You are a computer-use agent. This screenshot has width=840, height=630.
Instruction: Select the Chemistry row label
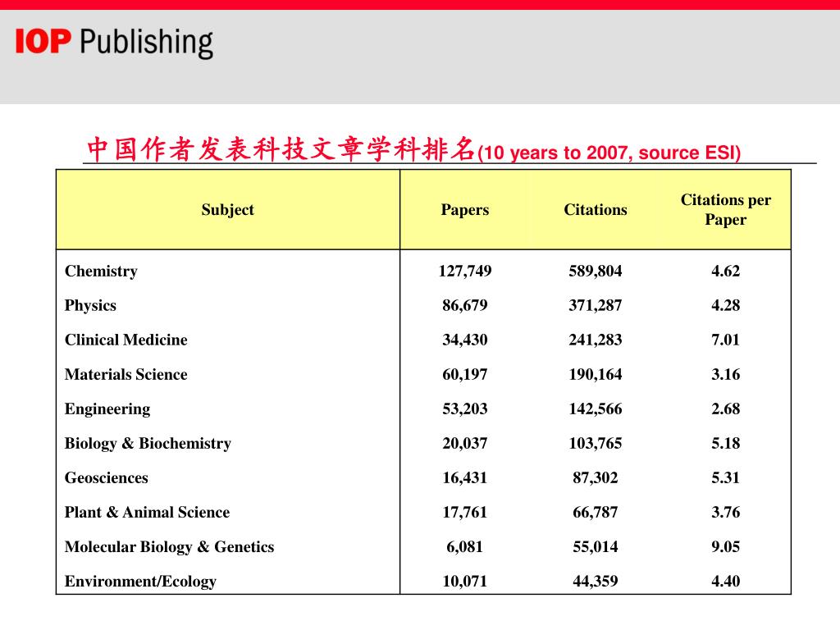click(101, 271)
